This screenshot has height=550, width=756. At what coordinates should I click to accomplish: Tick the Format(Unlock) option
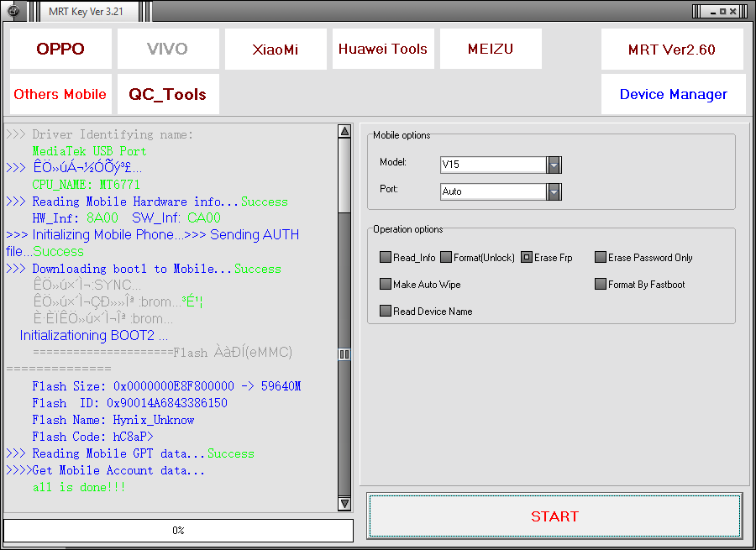[446, 258]
